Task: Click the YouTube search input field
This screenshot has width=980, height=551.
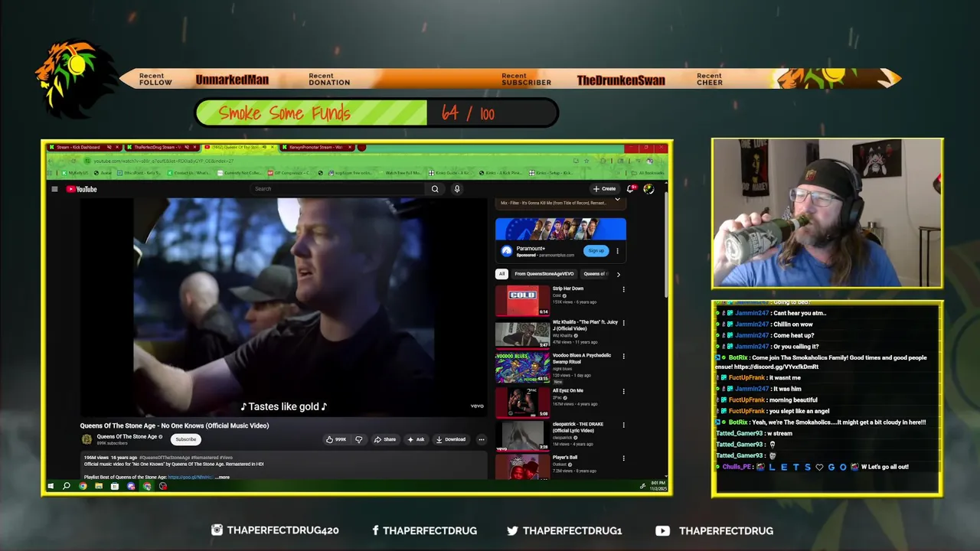Action: pos(339,189)
